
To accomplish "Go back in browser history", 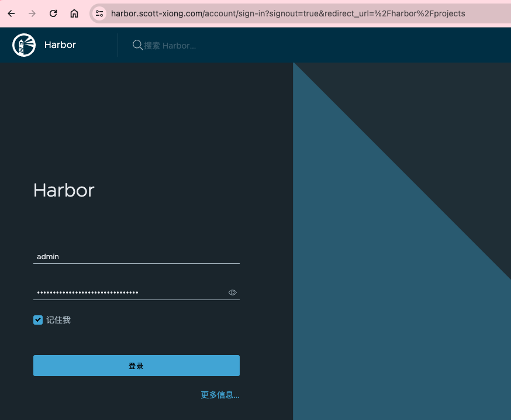I will pos(12,13).
